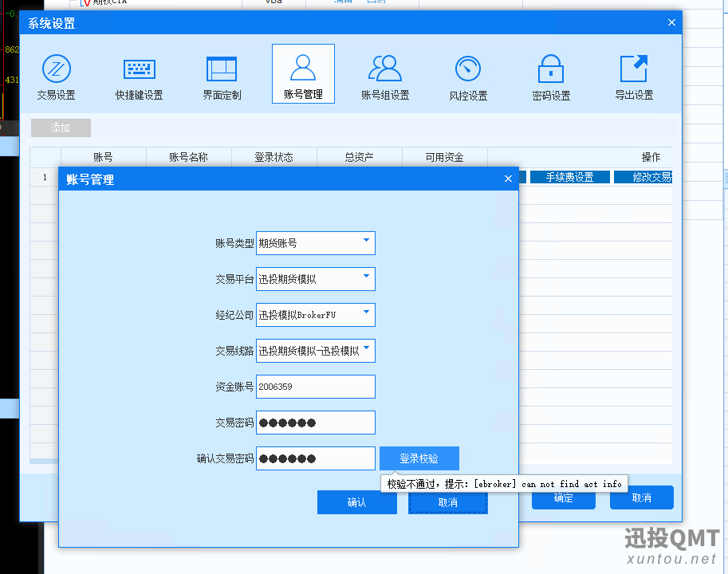Click the 交易密码 password field

(315, 423)
